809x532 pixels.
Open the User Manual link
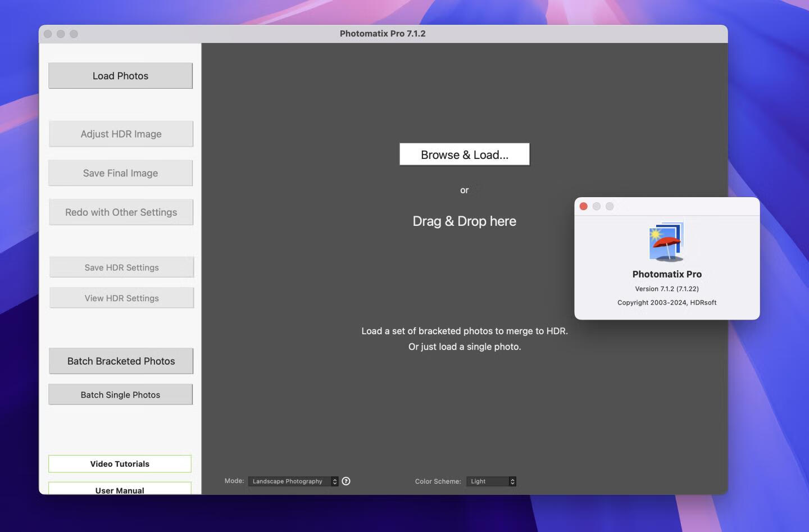point(120,489)
